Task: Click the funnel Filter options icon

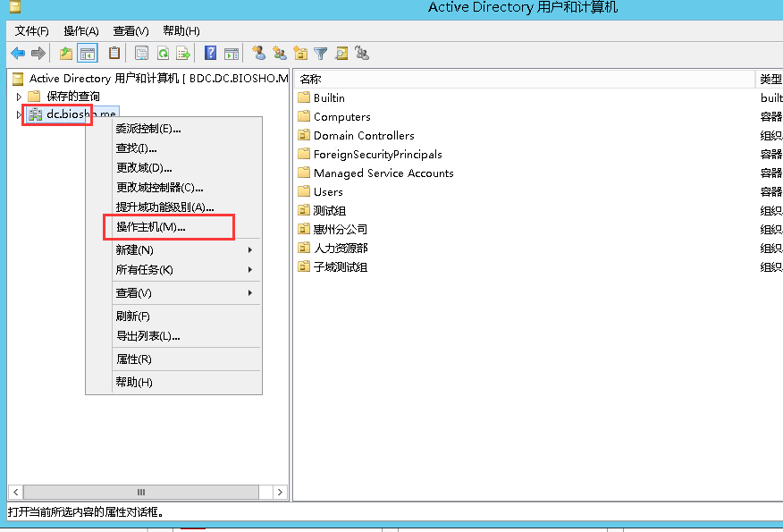Action: (x=321, y=53)
